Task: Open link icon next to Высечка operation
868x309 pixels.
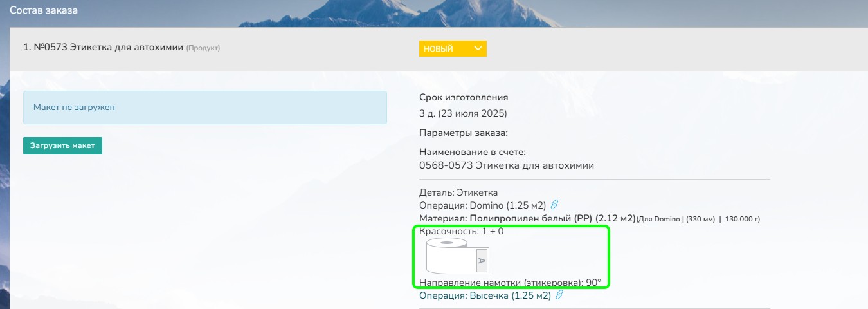Action: (x=559, y=295)
